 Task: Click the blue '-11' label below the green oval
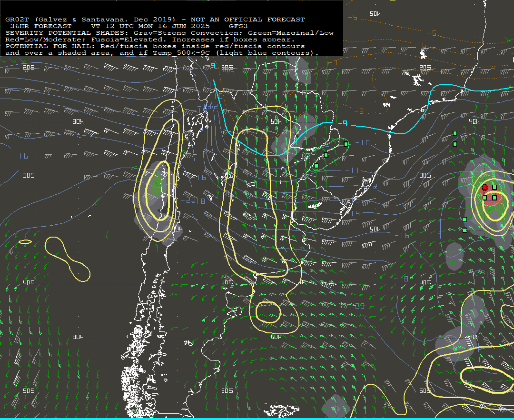[352, 170]
